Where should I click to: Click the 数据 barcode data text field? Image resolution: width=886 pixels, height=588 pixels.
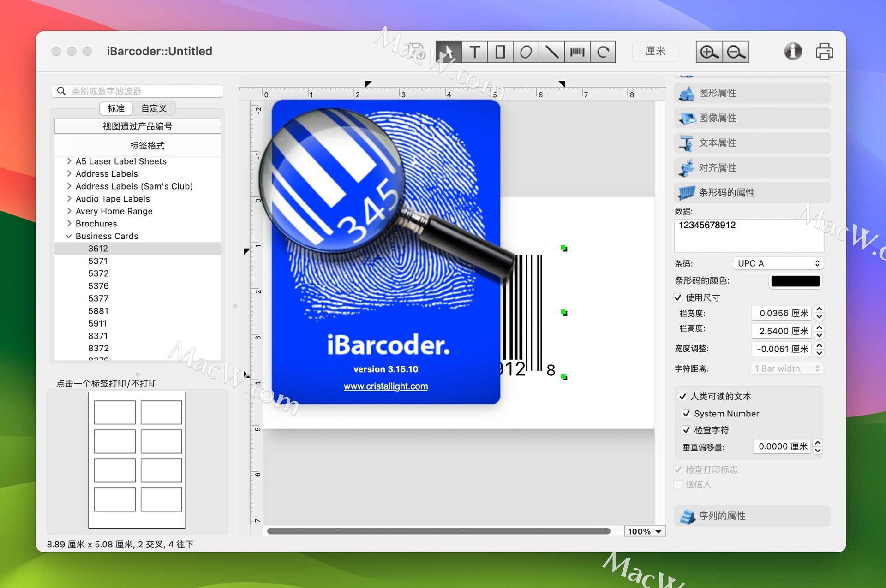click(749, 235)
